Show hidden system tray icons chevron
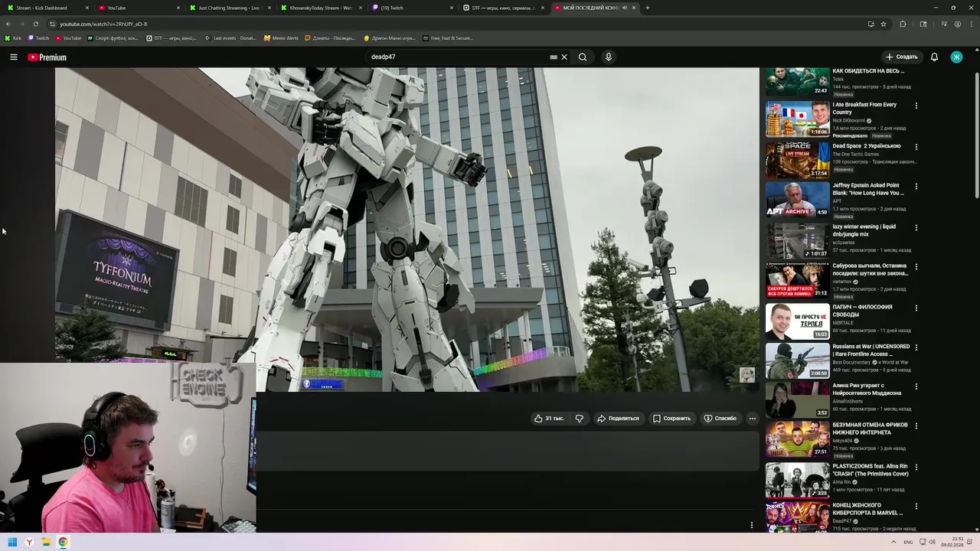Image resolution: width=980 pixels, height=551 pixels. coord(893,542)
